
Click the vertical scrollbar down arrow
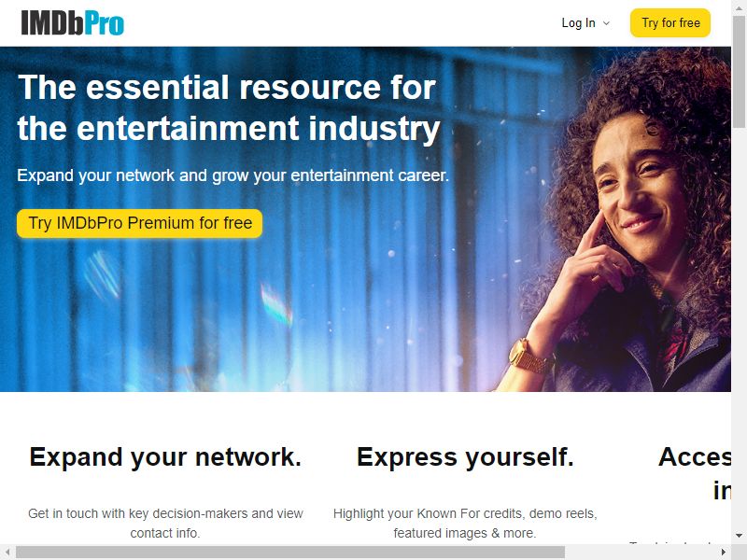739,535
